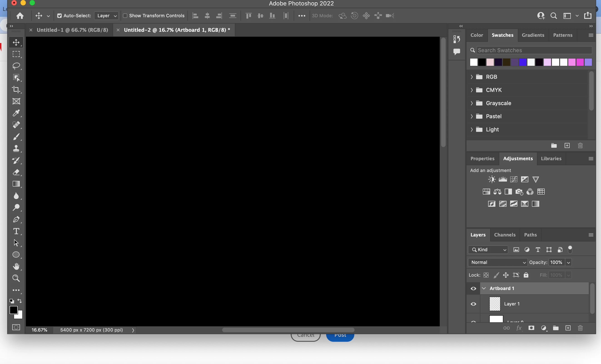Screen dimensions: 601x364
Task: Click the layer mask icon in Layers panel
Action: point(531,328)
